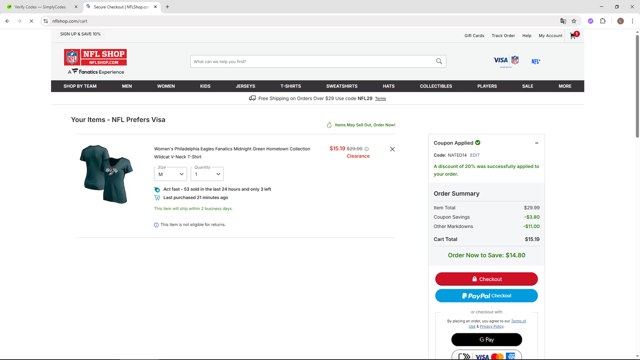Click the NFL+ icon in header
The image size is (640, 360).
[x=536, y=61]
